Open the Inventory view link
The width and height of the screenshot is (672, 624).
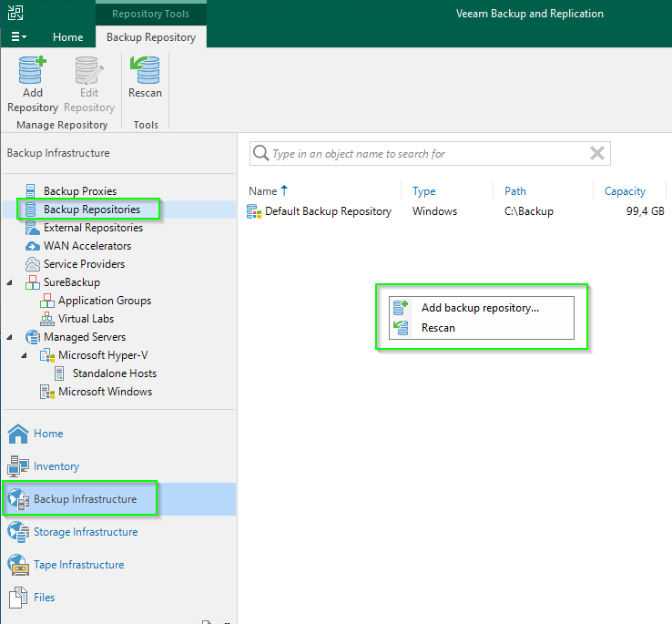point(56,466)
